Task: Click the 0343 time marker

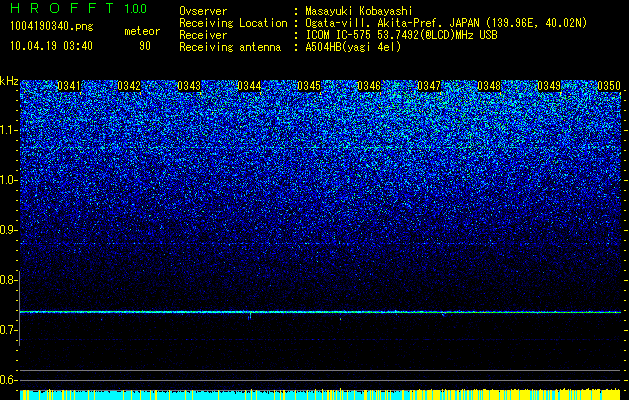Action: click(x=189, y=86)
